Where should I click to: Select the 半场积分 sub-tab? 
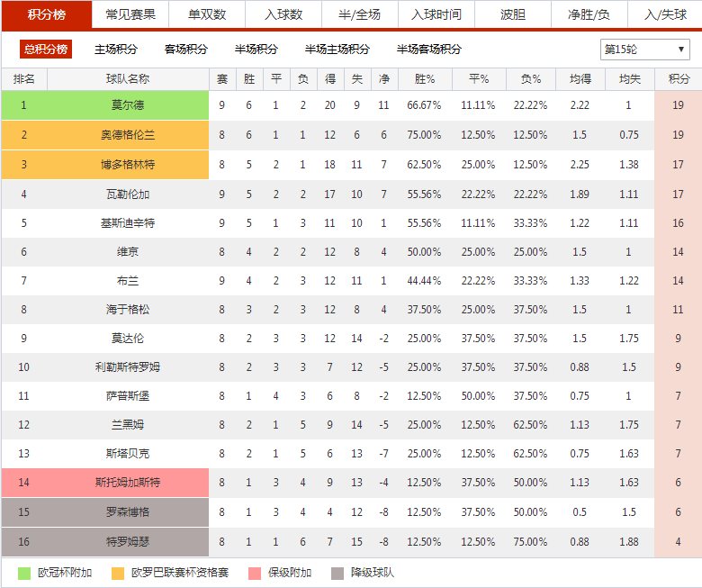[x=256, y=50]
